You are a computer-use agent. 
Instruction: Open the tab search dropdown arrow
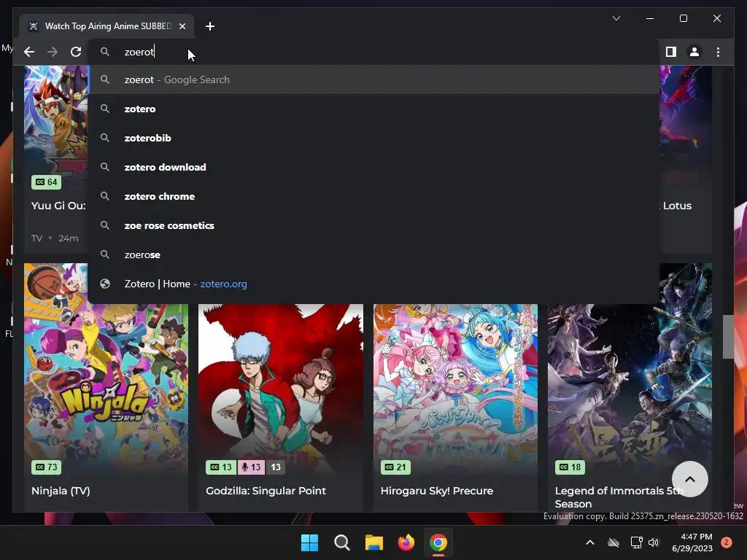(x=616, y=18)
